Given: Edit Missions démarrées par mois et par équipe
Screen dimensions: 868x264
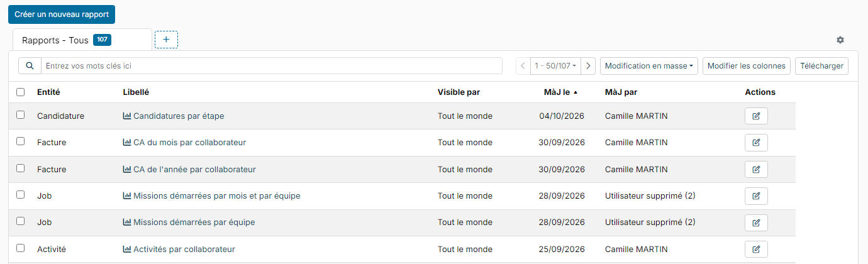Looking at the screenshot, I should 756,196.
